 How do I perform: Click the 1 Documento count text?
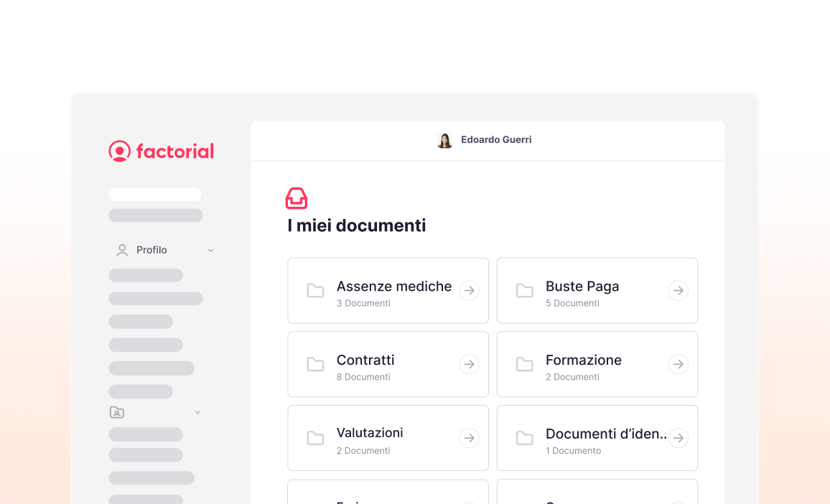[x=573, y=451]
